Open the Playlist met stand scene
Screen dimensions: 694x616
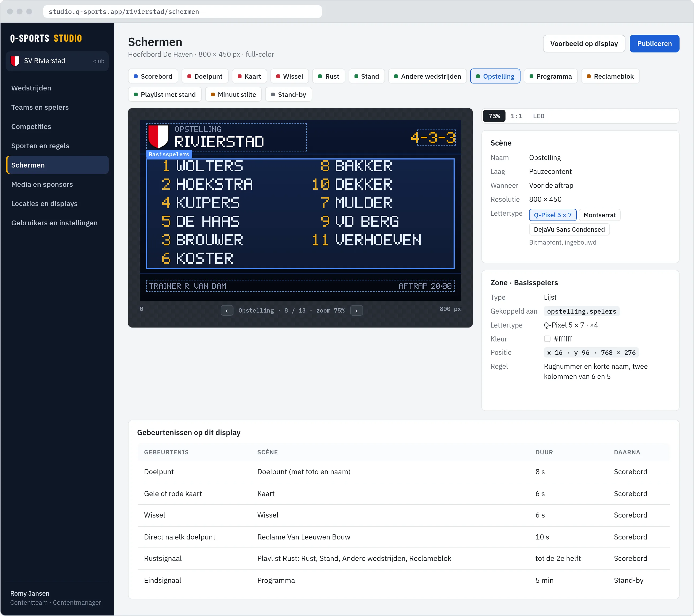click(x=165, y=95)
